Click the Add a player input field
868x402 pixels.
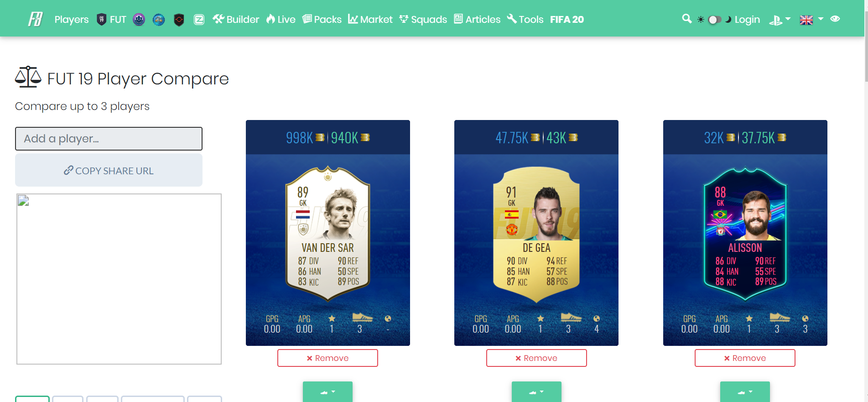pyautogui.click(x=109, y=139)
